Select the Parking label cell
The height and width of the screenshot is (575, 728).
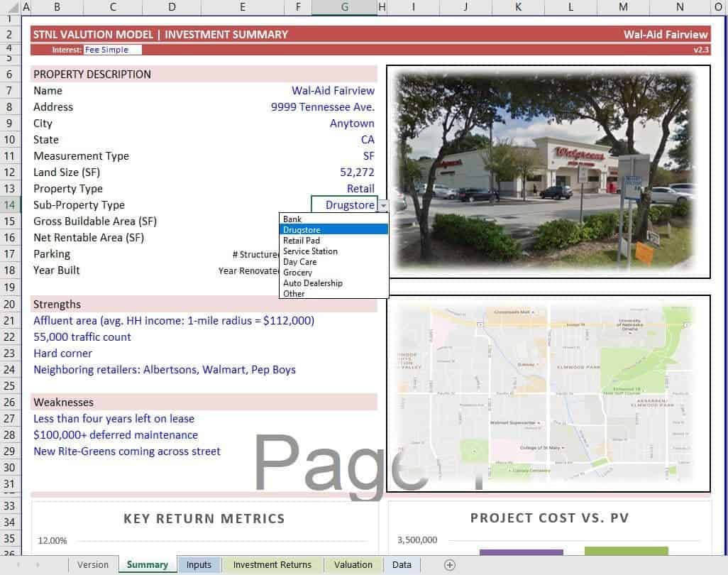point(52,254)
